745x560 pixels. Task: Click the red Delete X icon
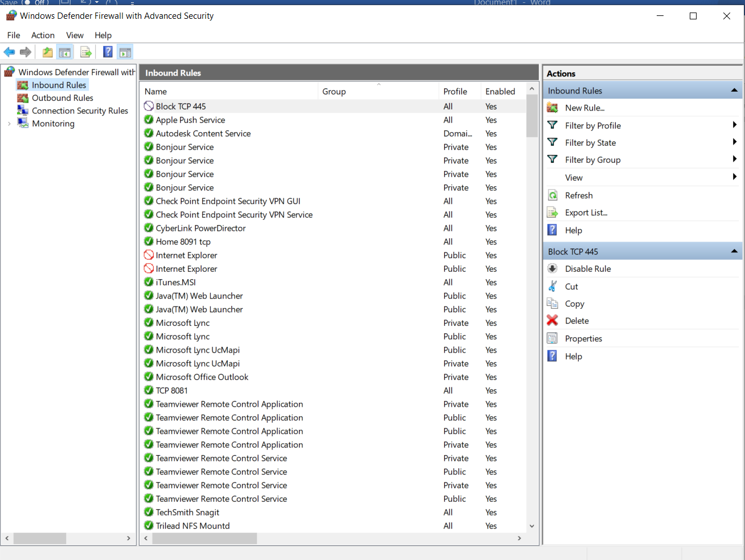pyautogui.click(x=552, y=321)
